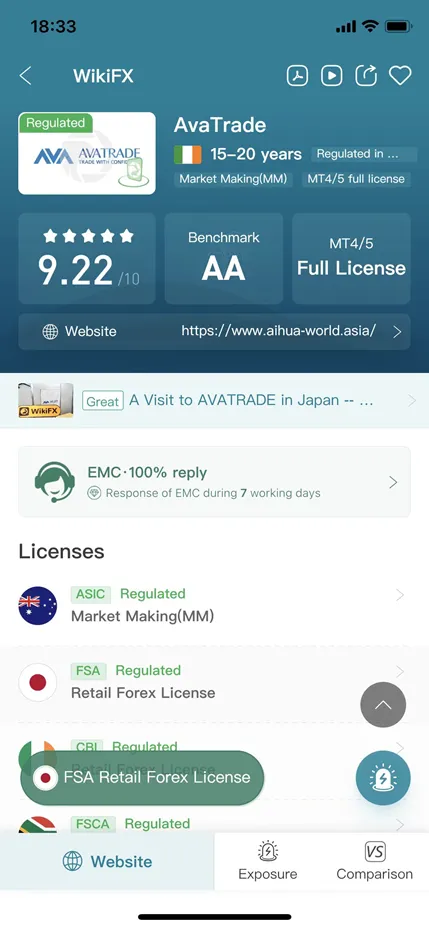
Task: Tap the 9.22 rating score card
Action: [87, 259]
